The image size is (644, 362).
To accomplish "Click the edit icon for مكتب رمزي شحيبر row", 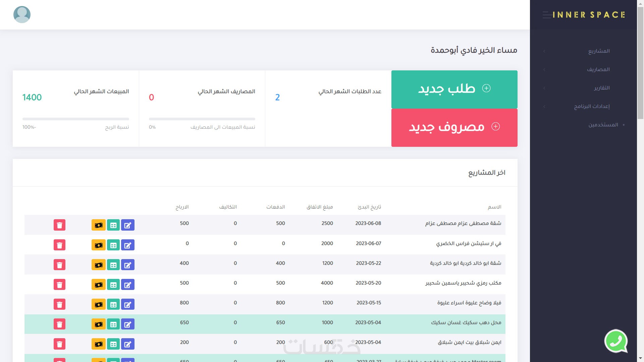I will (x=127, y=285).
